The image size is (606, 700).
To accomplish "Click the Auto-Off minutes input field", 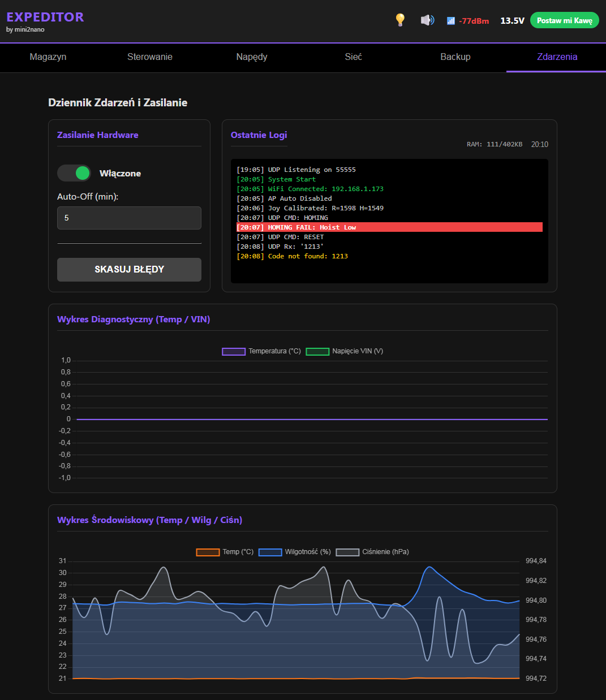I will [129, 218].
